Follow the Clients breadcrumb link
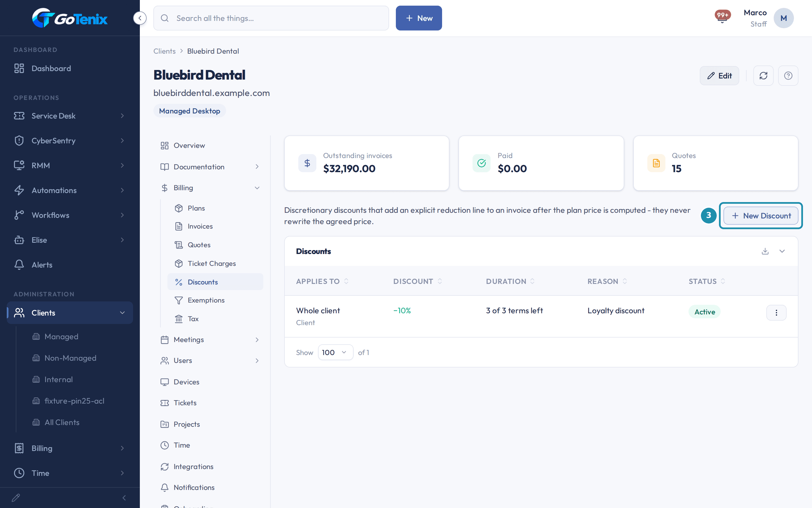 (164, 51)
